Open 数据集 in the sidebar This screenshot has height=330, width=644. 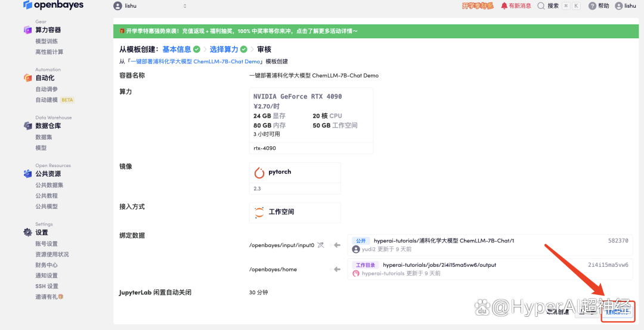44,137
